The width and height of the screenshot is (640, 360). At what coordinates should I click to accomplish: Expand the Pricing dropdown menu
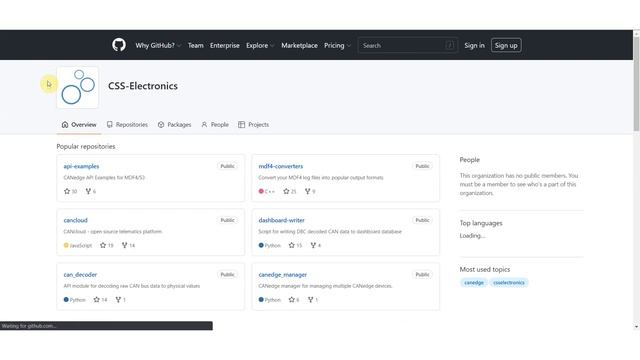point(337,45)
